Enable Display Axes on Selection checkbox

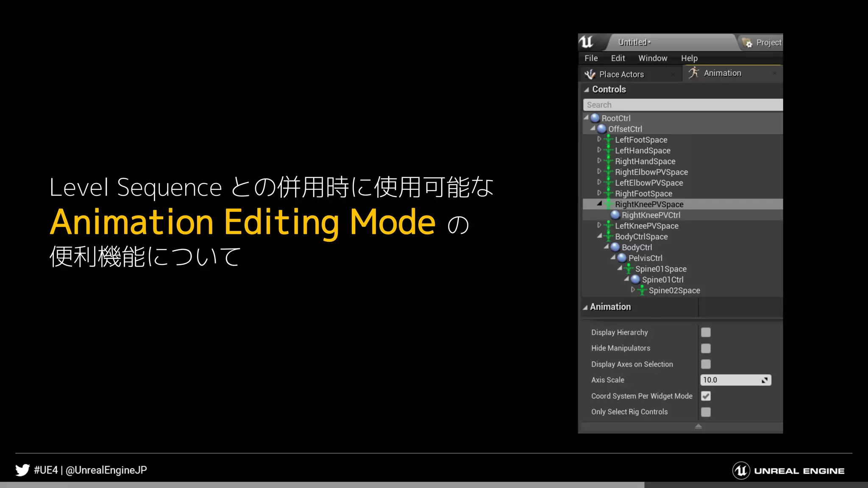[706, 364]
